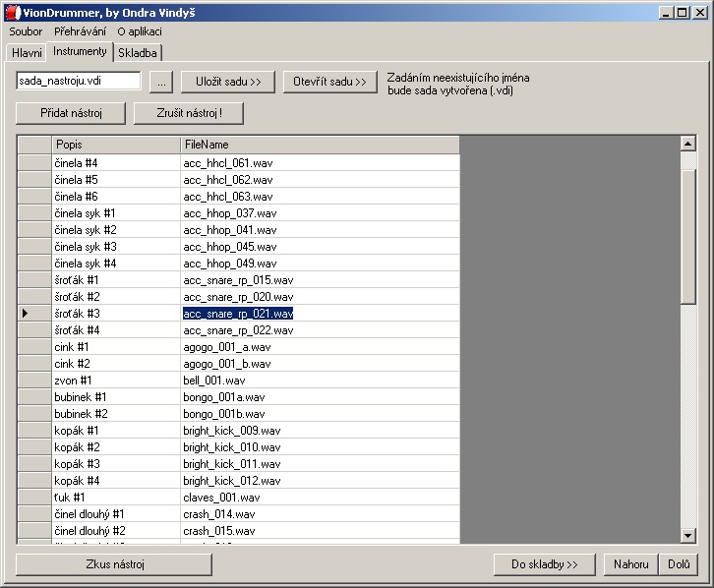The height and width of the screenshot is (588, 714).
Task: Click the sada_nastroju.vdi filename field
Action: tap(79, 82)
